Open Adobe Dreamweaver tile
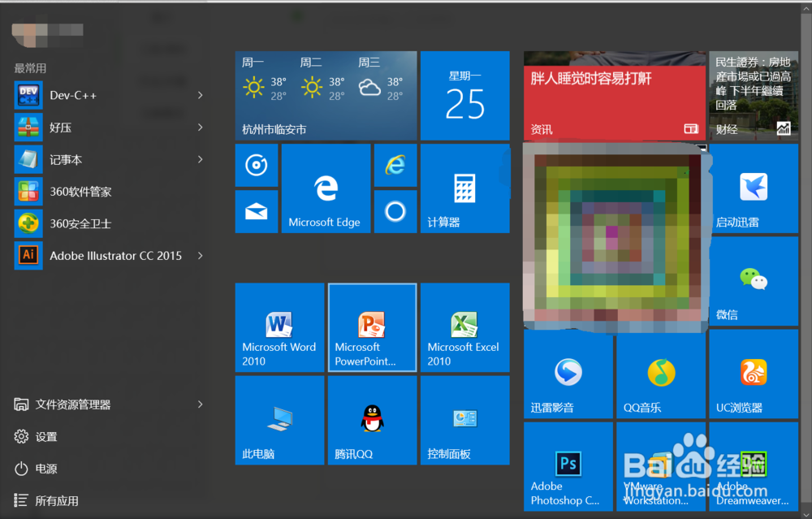The height and width of the screenshot is (519, 812). (754, 467)
